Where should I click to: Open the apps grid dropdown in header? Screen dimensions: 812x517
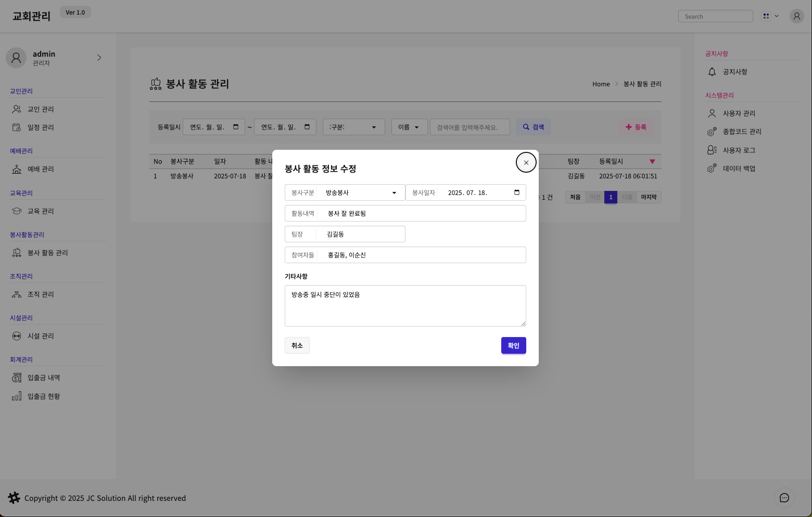pos(770,16)
